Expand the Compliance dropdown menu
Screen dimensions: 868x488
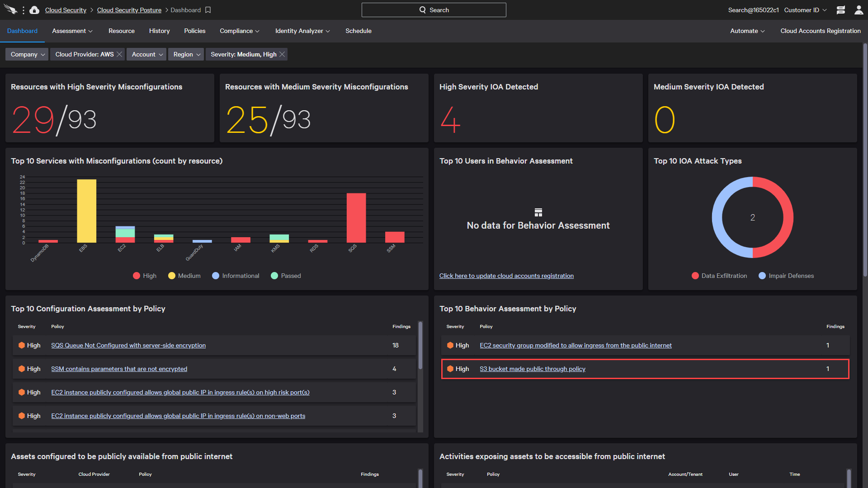238,30
